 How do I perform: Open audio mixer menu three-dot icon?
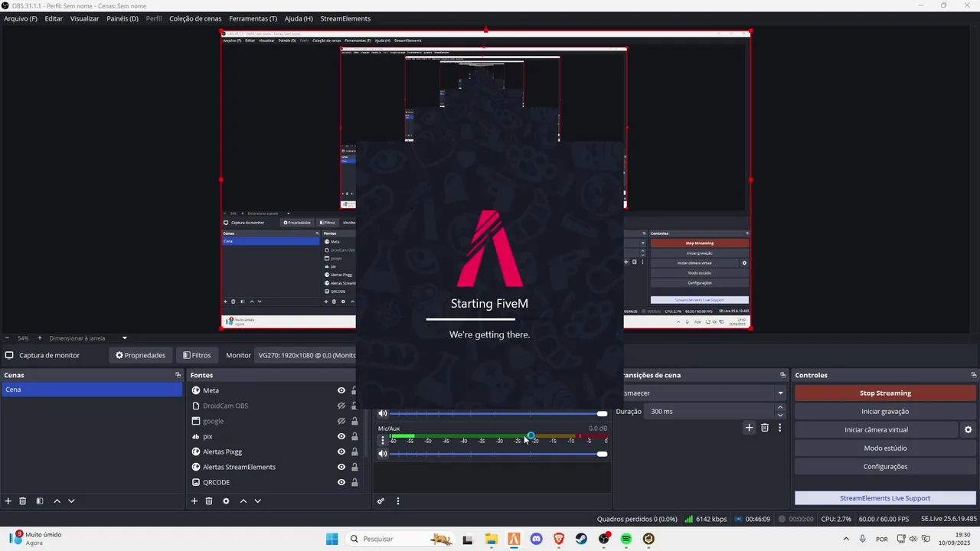397,501
